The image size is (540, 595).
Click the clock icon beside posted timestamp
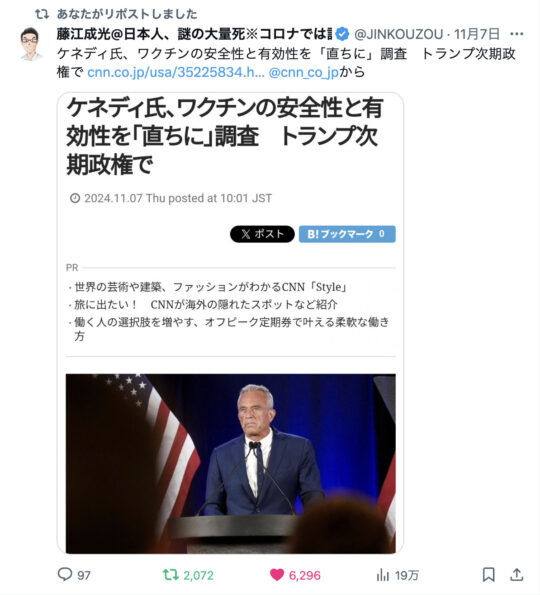click(75, 198)
